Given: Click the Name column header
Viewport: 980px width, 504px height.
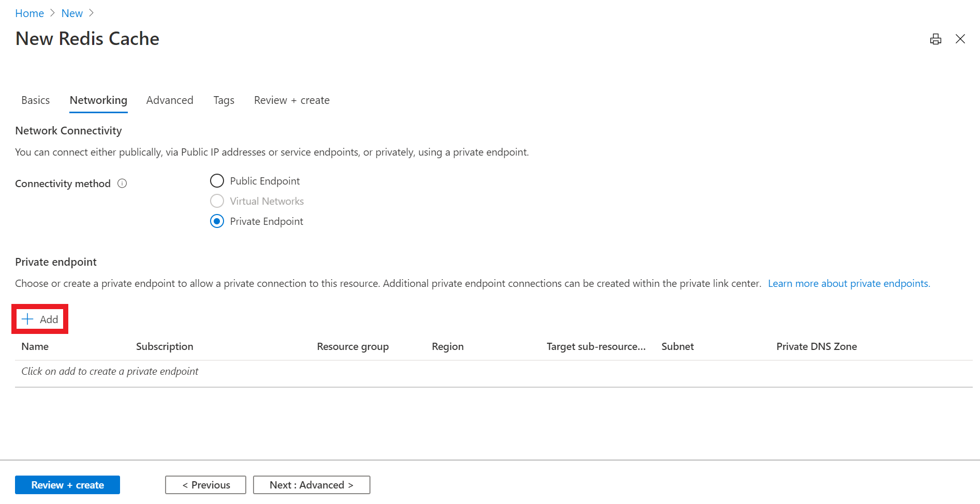Looking at the screenshot, I should (x=35, y=346).
